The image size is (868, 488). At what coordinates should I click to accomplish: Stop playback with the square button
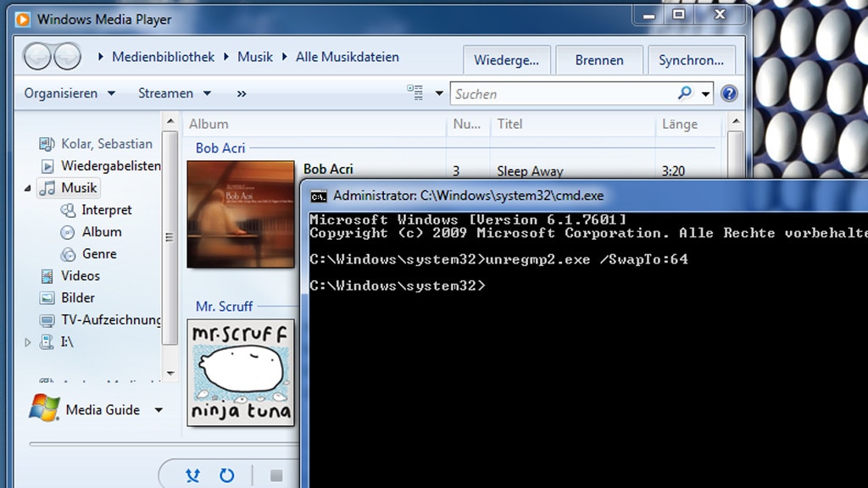pos(277,475)
